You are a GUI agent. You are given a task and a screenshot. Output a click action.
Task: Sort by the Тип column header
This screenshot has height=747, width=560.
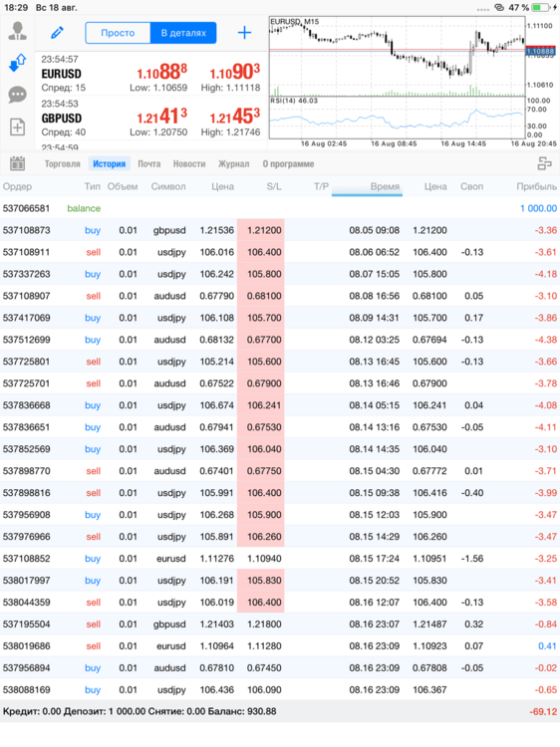pos(93,186)
